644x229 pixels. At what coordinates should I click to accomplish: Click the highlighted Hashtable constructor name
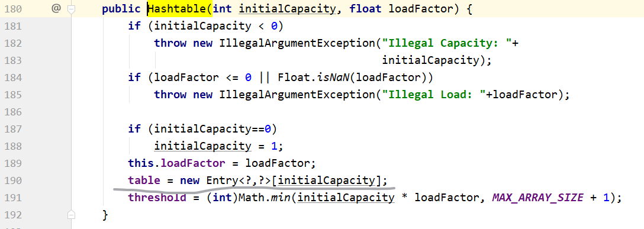[176, 9]
